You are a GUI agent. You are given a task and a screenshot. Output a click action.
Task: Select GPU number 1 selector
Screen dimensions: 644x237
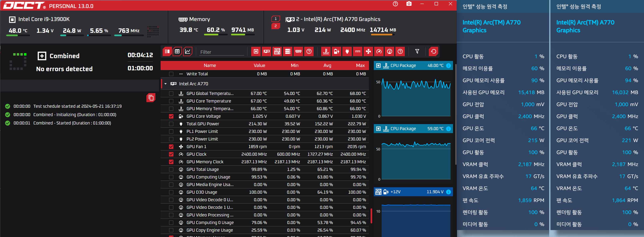(276, 19)
